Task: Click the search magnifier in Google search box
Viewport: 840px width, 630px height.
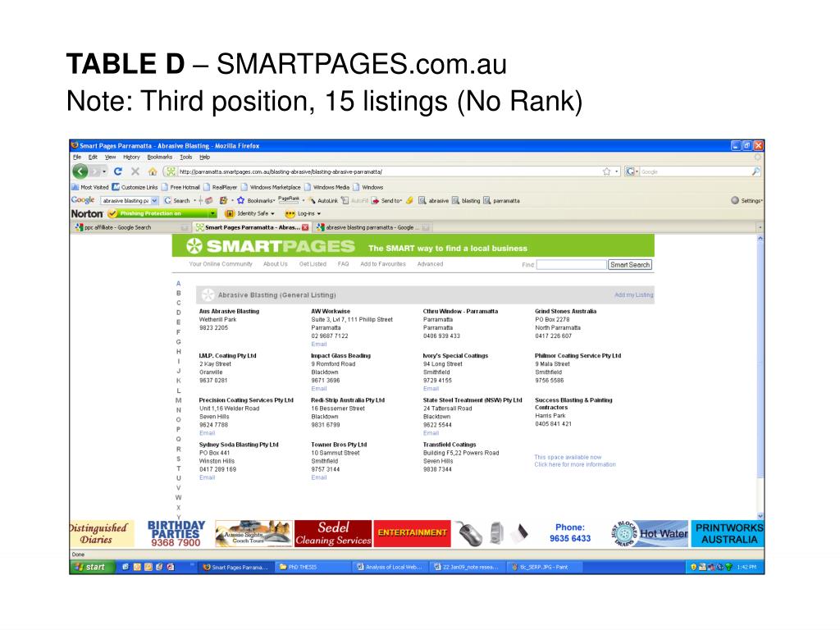Action: pyautogui.click(x=756, y=171)
